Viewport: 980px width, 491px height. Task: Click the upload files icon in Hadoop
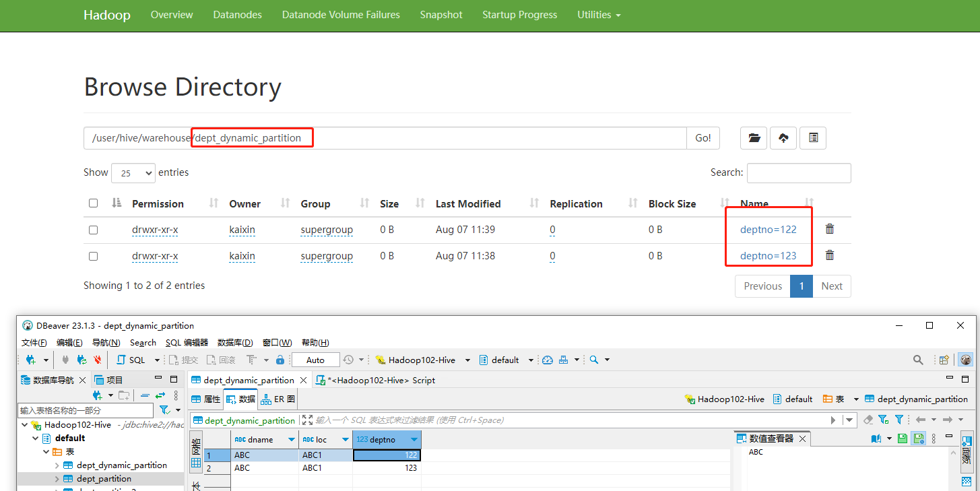pyautogui.click(x=783, y=138)
